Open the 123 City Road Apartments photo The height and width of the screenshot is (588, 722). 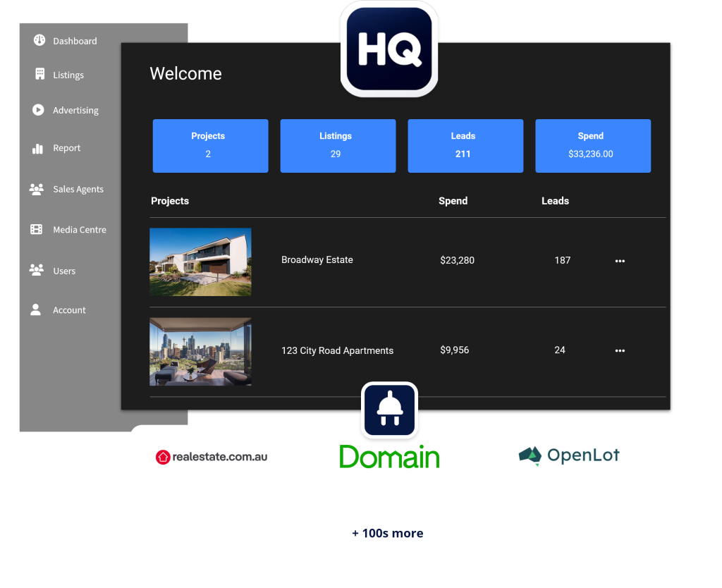pyautogui.click(x=200, y=351)
